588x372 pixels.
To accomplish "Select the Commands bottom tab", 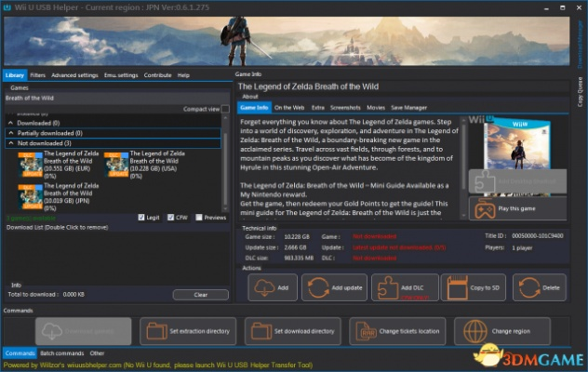I will coord(20,353).
